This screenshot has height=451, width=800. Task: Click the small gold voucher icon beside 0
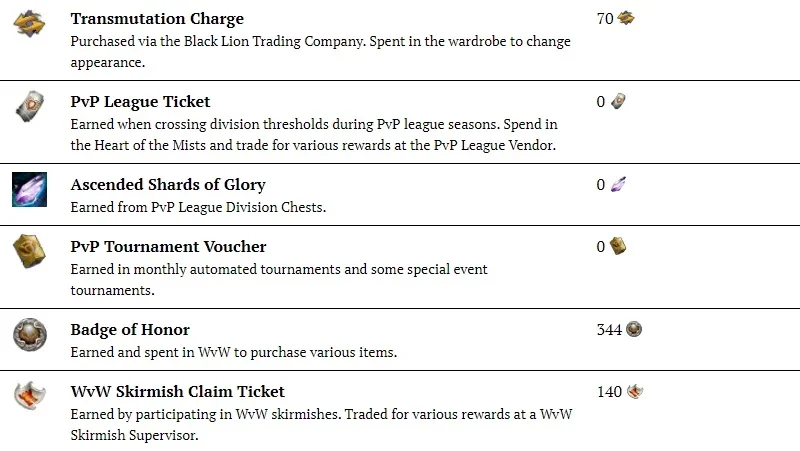[618, 246]
